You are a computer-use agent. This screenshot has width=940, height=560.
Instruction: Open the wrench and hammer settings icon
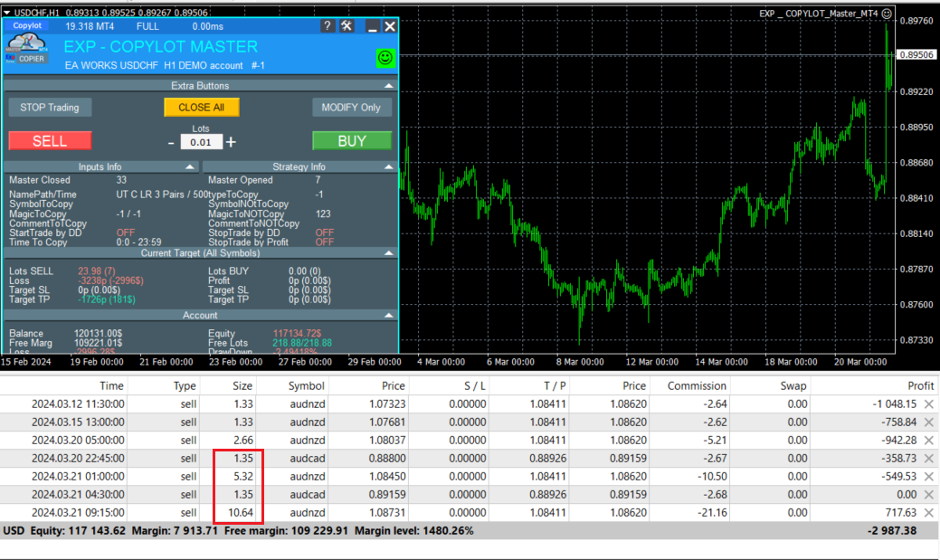(x=347, y=25)
